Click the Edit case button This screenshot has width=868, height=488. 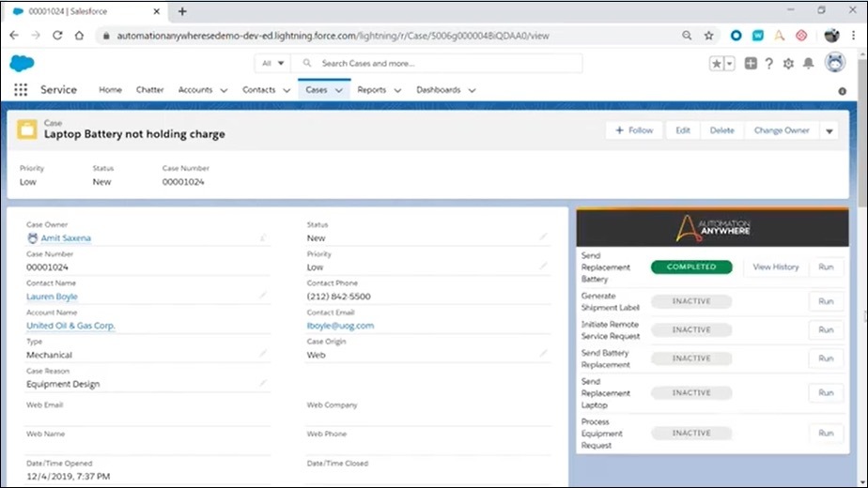click(x=683, y=130)
